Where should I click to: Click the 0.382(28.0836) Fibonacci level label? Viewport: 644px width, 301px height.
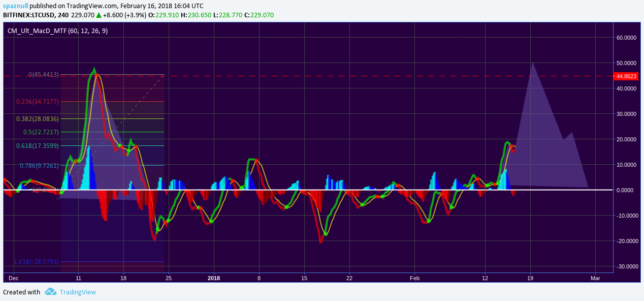(x=38, y=119)
